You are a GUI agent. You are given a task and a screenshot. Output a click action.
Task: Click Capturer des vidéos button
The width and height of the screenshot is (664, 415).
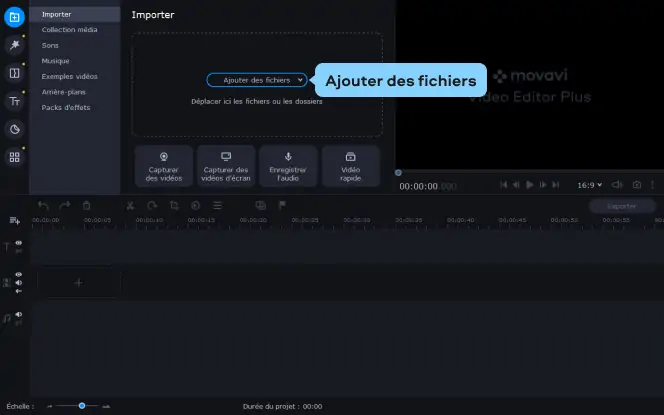point(164,166)
